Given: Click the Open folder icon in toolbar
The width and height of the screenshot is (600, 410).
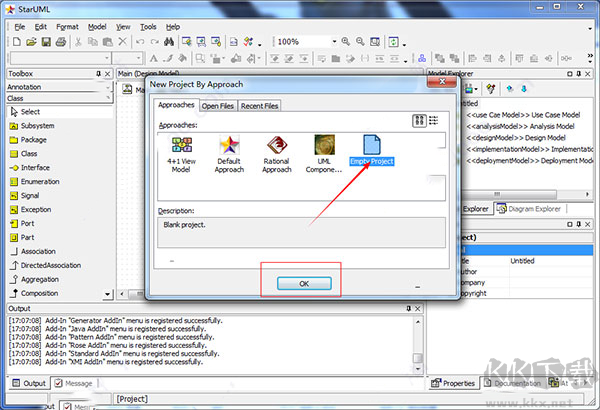Looking at the screenshot, I should [31, 42].
